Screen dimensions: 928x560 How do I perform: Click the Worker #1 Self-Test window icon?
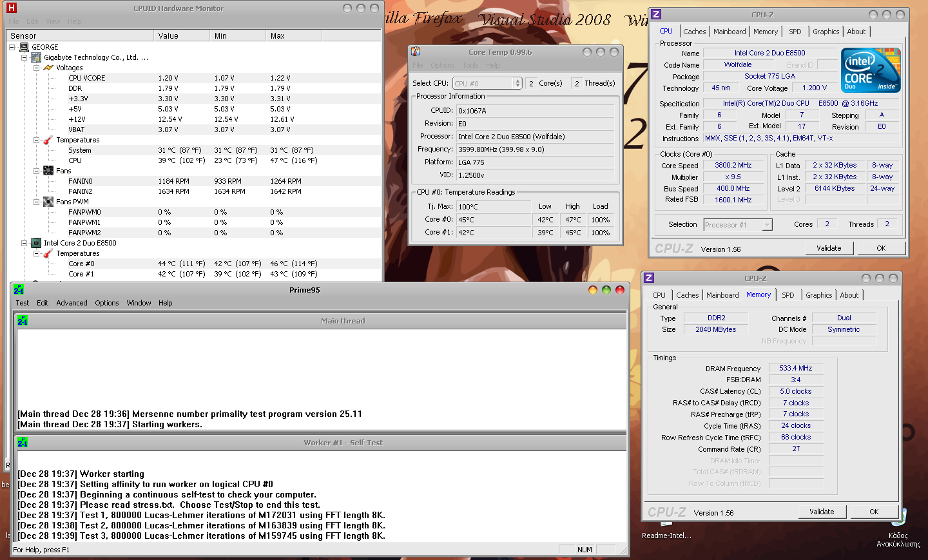pyautogui.click(x=23, y=442)
